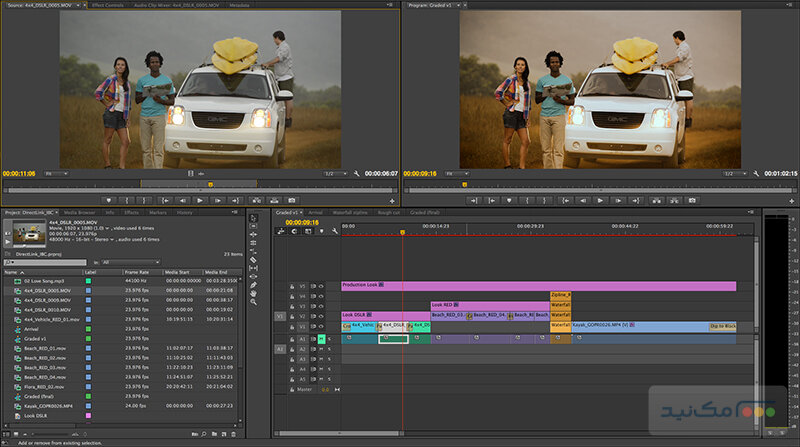Mute audio track A3
Screen dimensions: 800x447
coord(321,359)
